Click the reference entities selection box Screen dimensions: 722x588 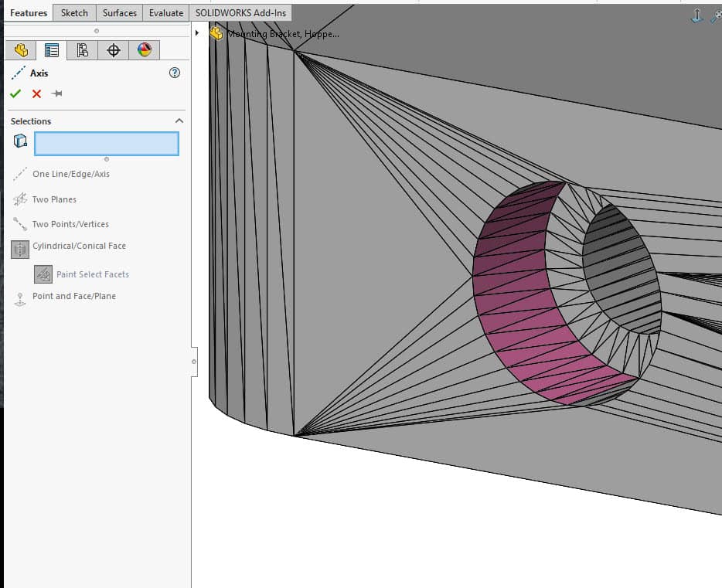pos(107,144)
